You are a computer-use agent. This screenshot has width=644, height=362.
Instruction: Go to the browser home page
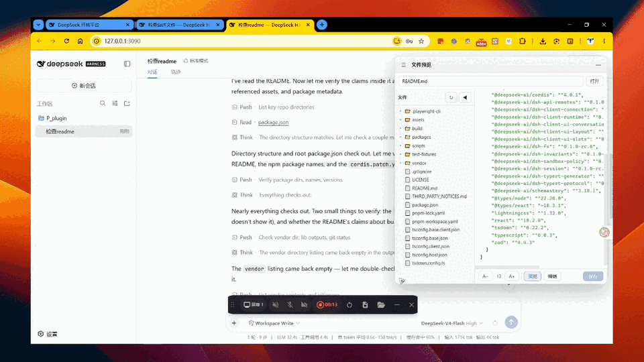coord(80,41)
